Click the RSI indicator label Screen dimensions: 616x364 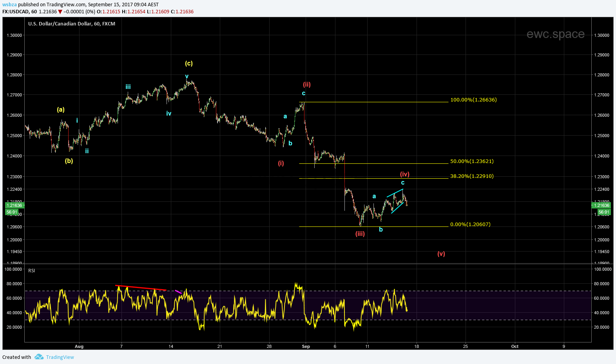pyautogui.click(x=32, y=271)
